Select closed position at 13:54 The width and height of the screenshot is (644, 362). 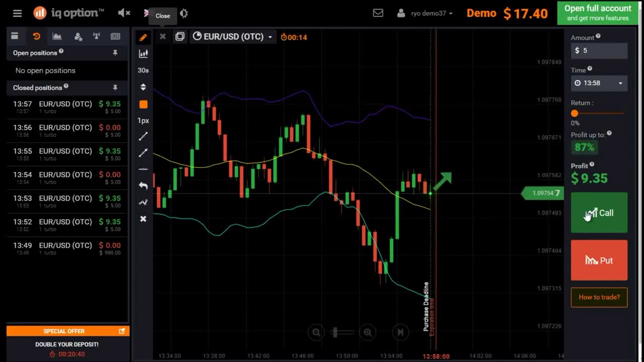[67, 178]
